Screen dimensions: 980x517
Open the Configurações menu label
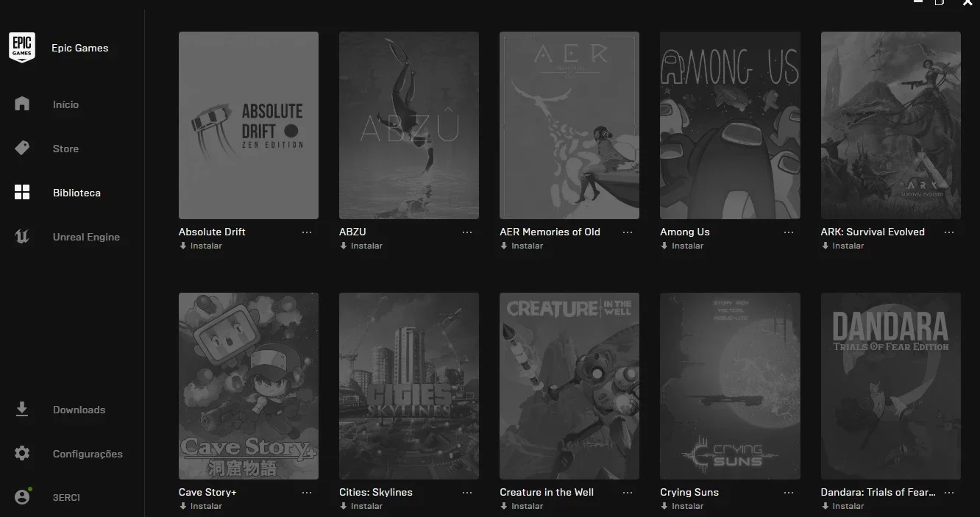point(88,454)
